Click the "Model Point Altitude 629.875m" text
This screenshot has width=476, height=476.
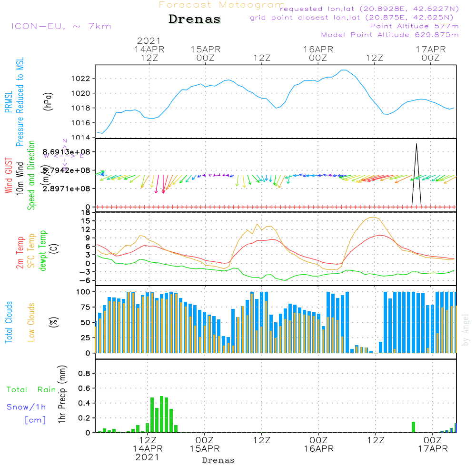point(390,35)
